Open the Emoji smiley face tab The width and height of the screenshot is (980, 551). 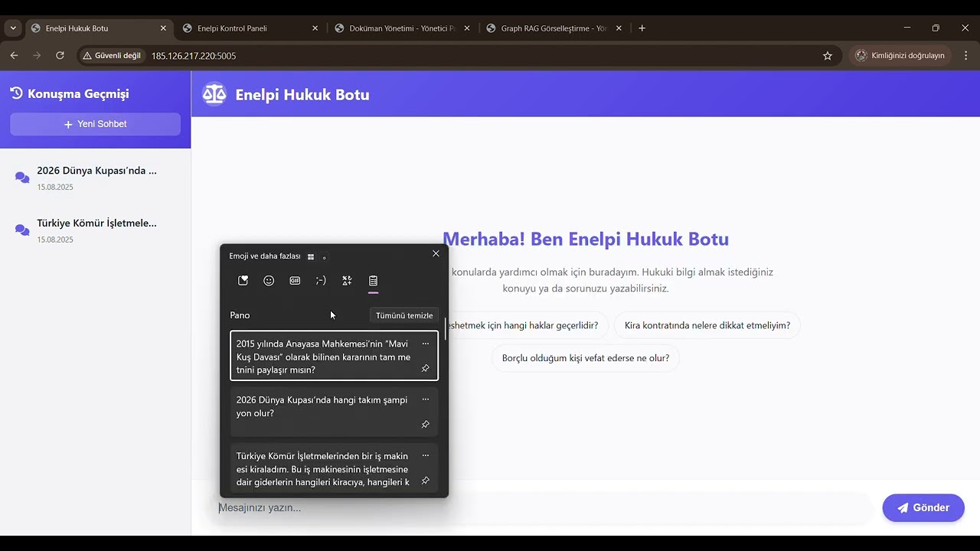(x=269, y=281)
